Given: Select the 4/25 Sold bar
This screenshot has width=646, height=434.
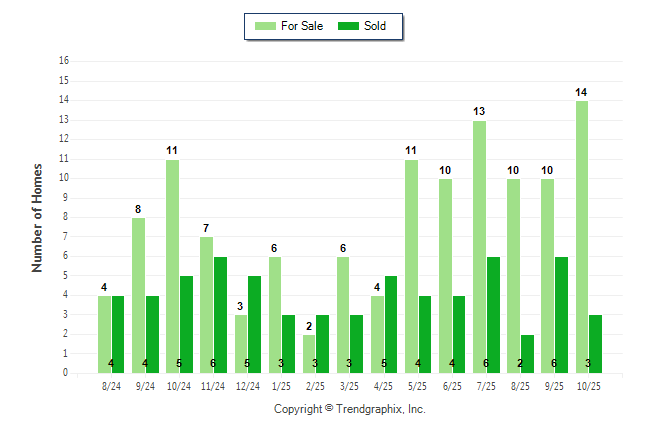Looking at the screenshot, I should [x=391, y=325].
